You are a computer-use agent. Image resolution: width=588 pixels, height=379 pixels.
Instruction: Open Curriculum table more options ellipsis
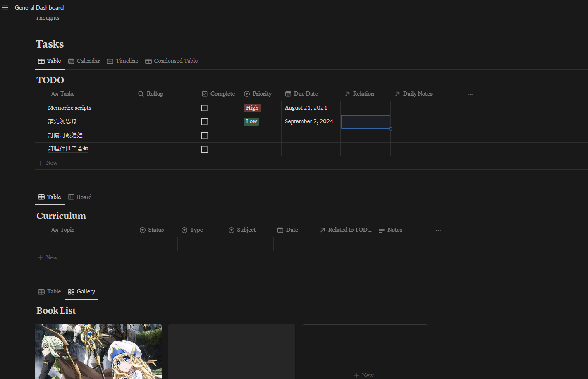tap(438, 230)
